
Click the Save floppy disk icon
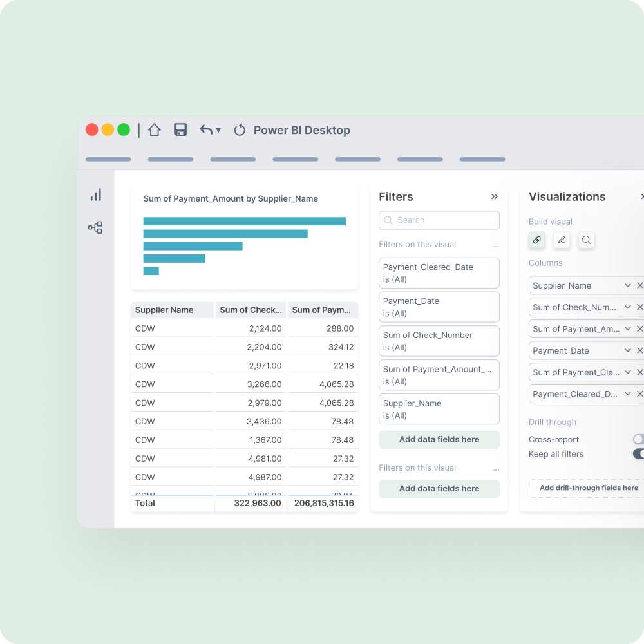click(x=180, y=130)
